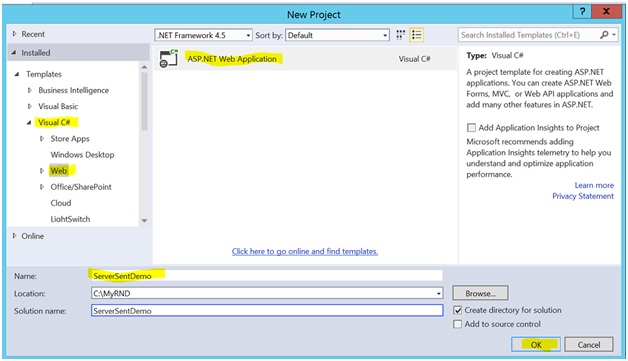Viewport: 628px width, 361px height.
Task: Open the Location path dropdown arrow
Action: 439,294
